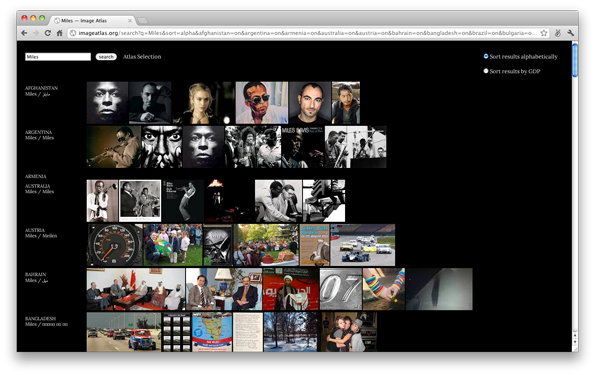Click the page vertical scrollbar thumb
The height and width of the screenshot is (375, 595).
(575, 60)
